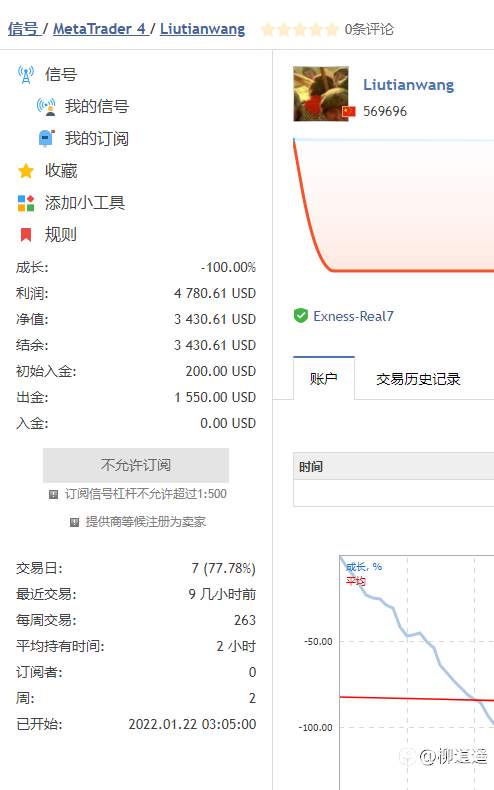This screenshot has height=790, width=494.
Task: Click the 利润 value 4 780.61 USD
Action: click(215, 293)
